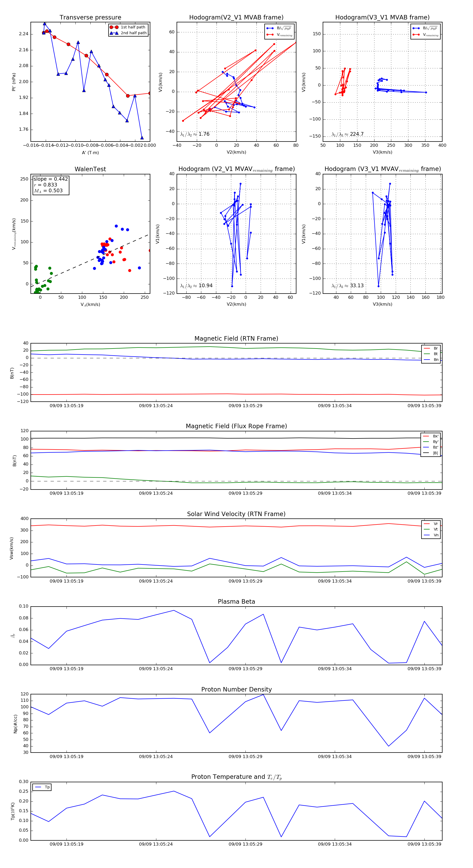Click the 'Vsw(km/s)' y-axis label
Image resolution: width=473 pixels, height=868 pixels.
coord(12,548)
